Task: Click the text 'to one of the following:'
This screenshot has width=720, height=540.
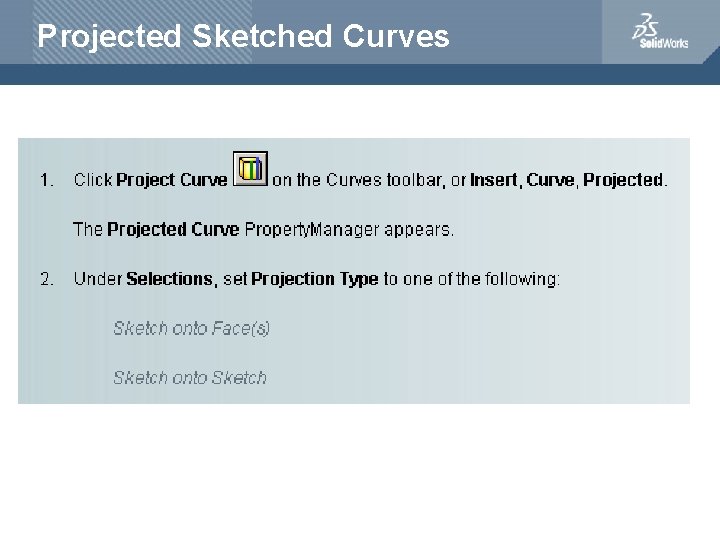Action: pyautogui.click(x=472, y=279)
